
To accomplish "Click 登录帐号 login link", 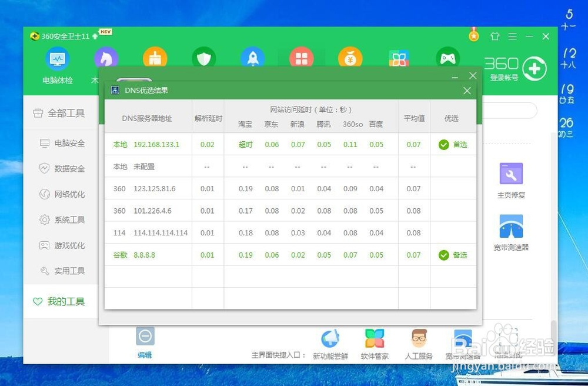I will point(504,78).
